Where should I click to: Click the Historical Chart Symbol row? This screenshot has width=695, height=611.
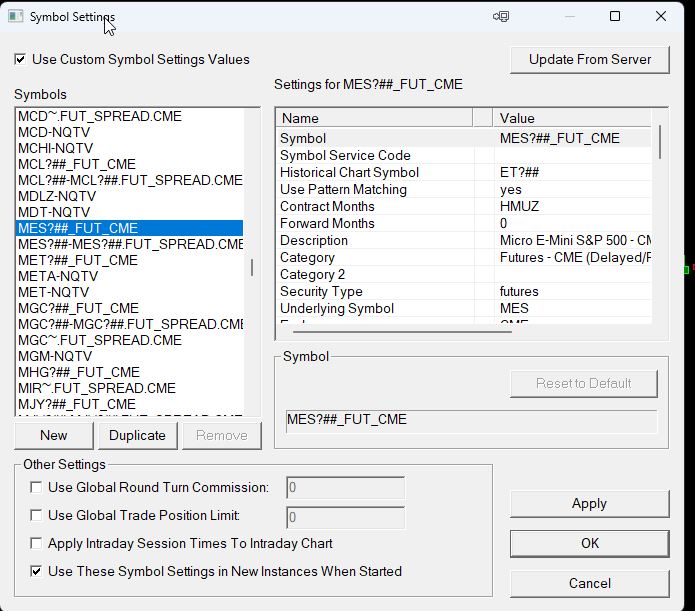(x=464, y=172)
